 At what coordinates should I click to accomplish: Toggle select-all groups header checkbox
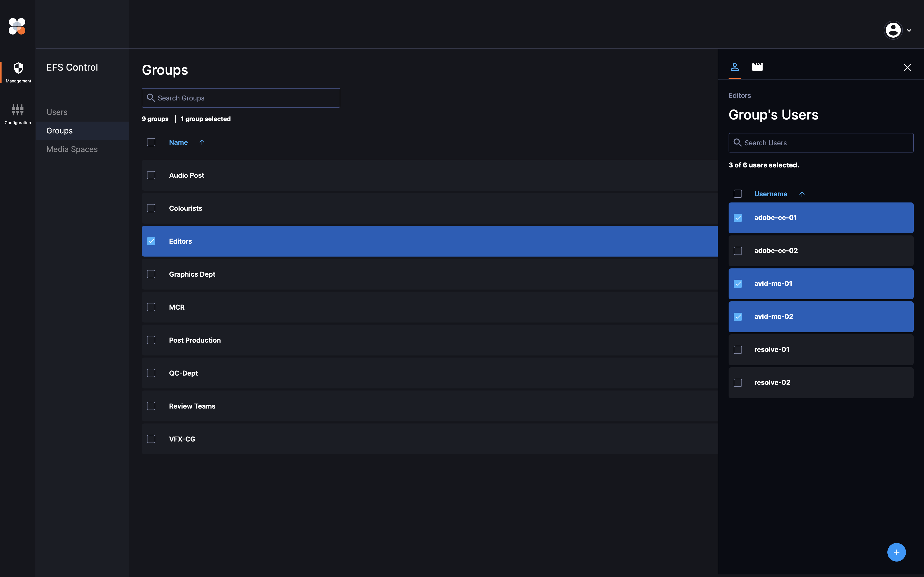(151, 142)
